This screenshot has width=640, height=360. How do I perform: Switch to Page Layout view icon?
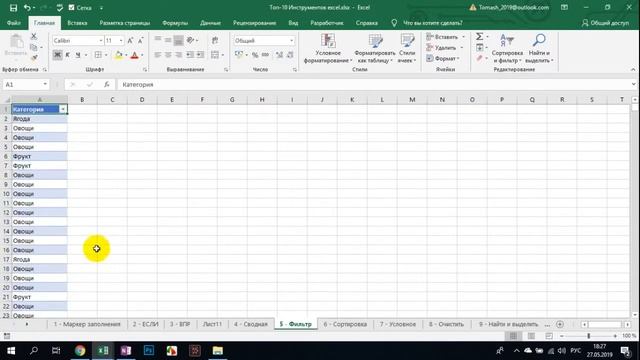[531, 336]
